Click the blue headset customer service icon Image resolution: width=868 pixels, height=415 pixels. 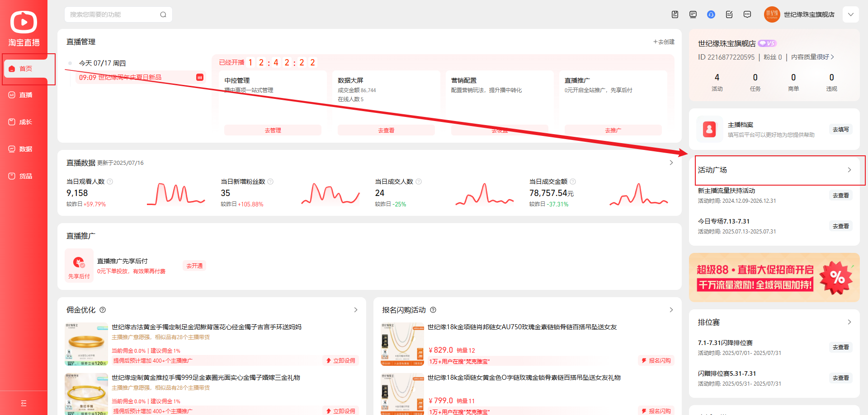click(711, 14)
